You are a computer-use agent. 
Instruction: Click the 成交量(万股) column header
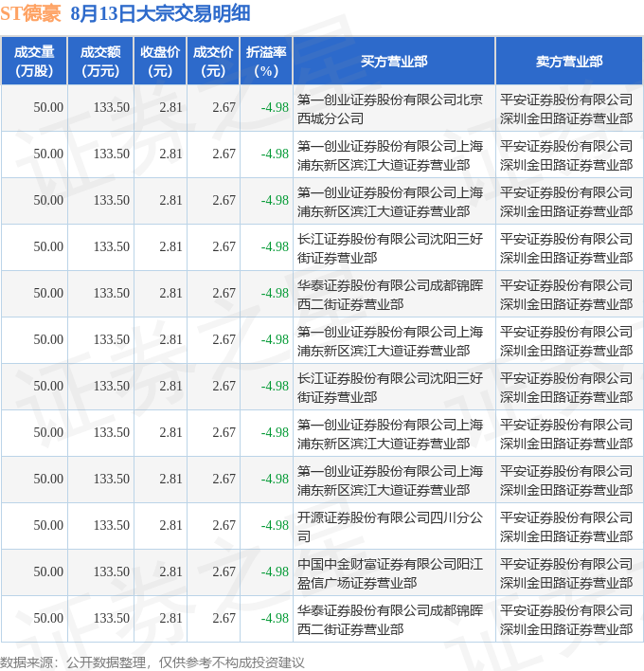point(34,61)
